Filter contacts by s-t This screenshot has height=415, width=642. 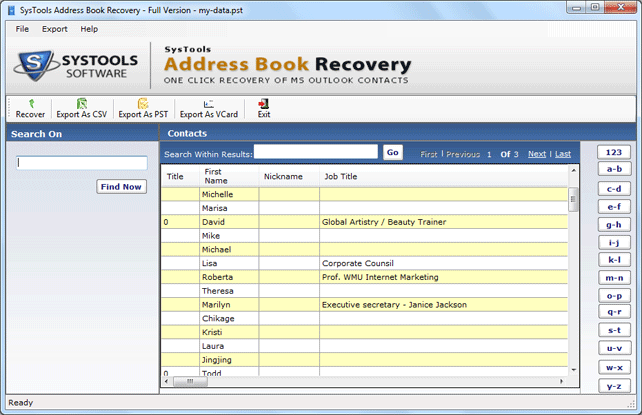(x=614, y=330)
